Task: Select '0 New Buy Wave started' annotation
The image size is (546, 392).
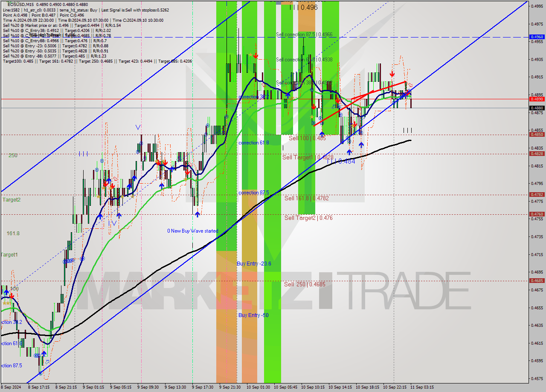Action: click(x=192, y=231)
